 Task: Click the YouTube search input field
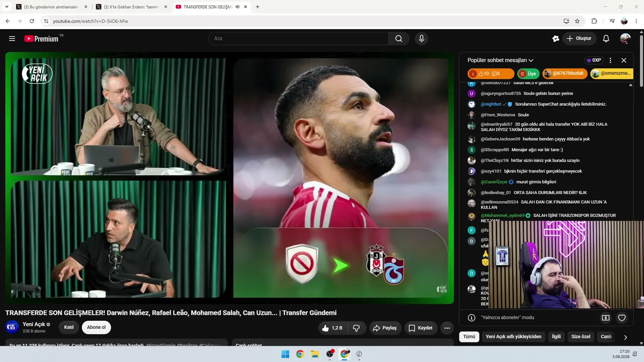(x=298, y=39)
